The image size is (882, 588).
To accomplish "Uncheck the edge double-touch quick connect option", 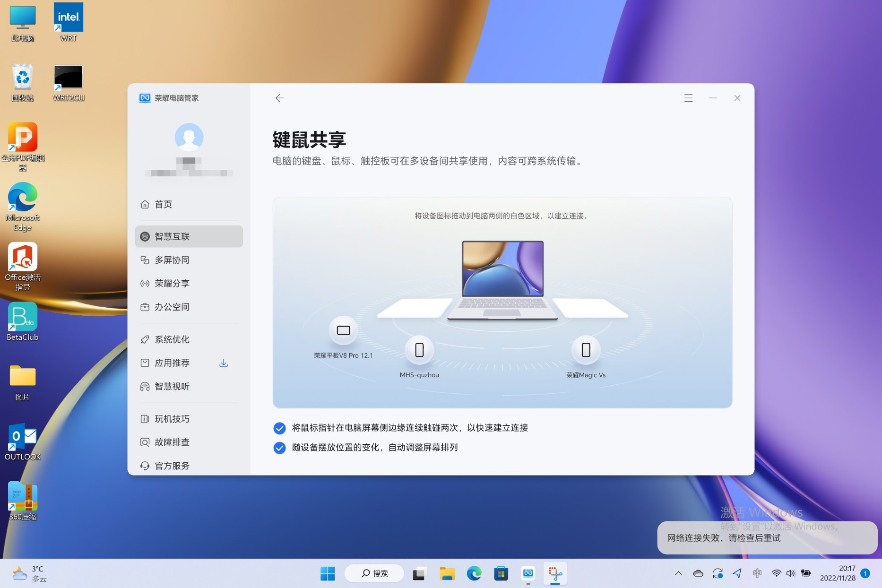I will click(x=279, y=428).
